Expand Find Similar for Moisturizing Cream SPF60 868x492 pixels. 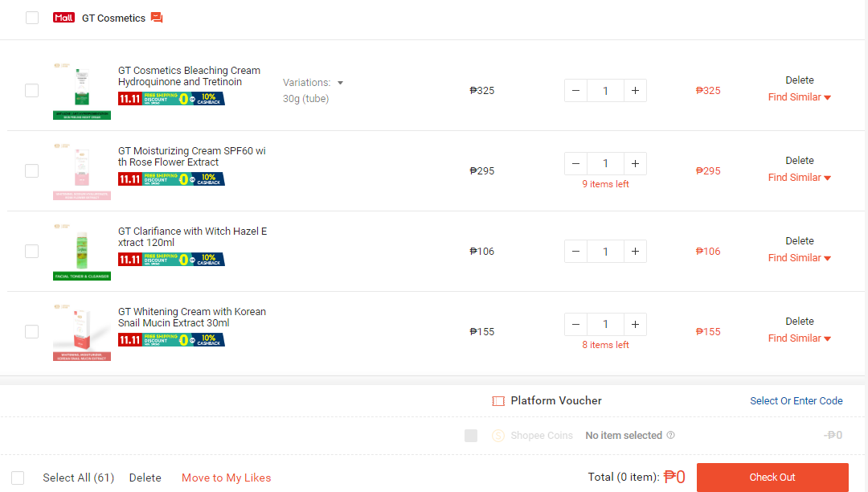point(800,178)
